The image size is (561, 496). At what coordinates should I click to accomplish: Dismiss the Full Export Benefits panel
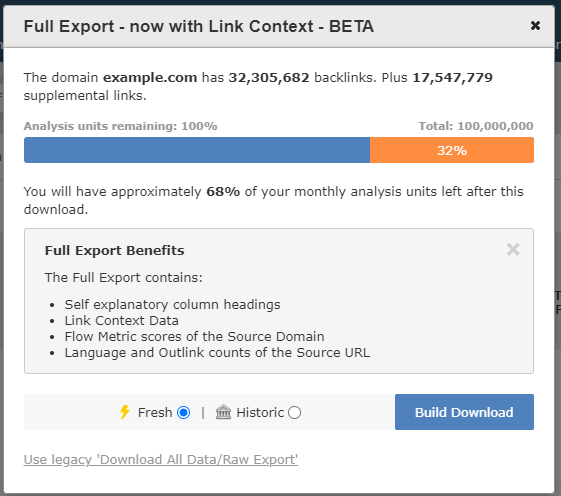tap(513, 249)
